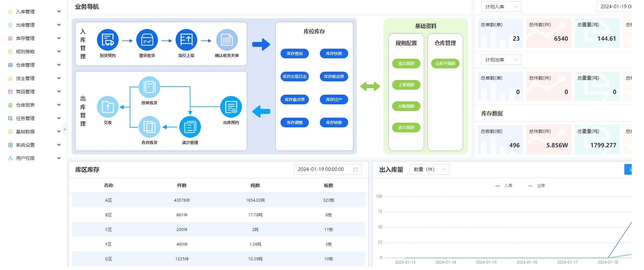Select 仓库报表 in the sidebar menu
This screenshot has width=644, height=270.
[x=25, y=105]
